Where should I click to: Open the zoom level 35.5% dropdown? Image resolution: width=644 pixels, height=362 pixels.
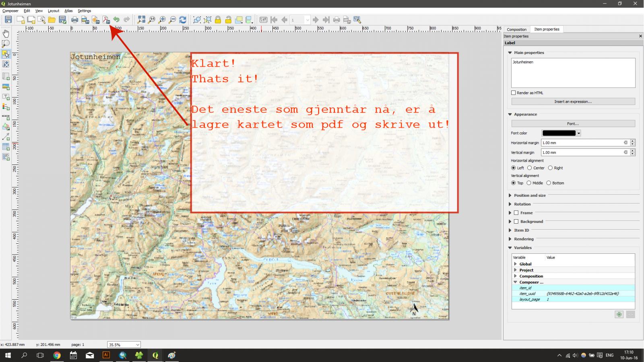pyautogui.click(x=124, y=345)
